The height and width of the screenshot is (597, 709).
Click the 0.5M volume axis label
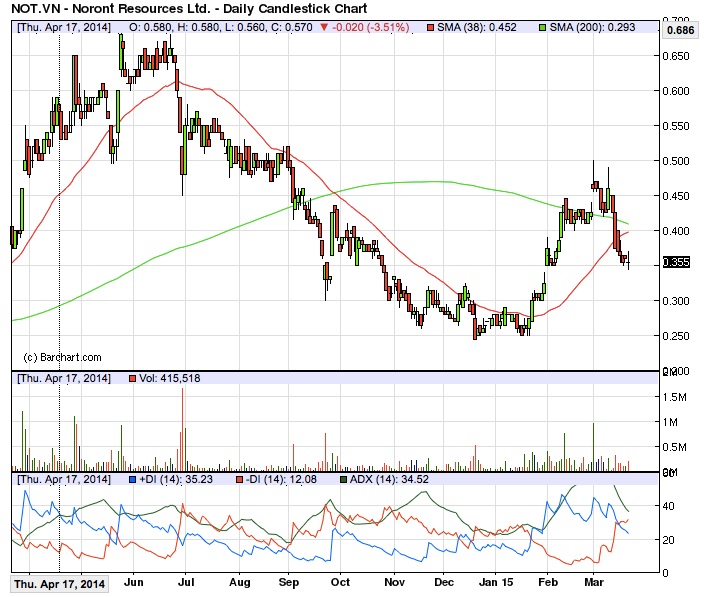click(x=674, y=447)
